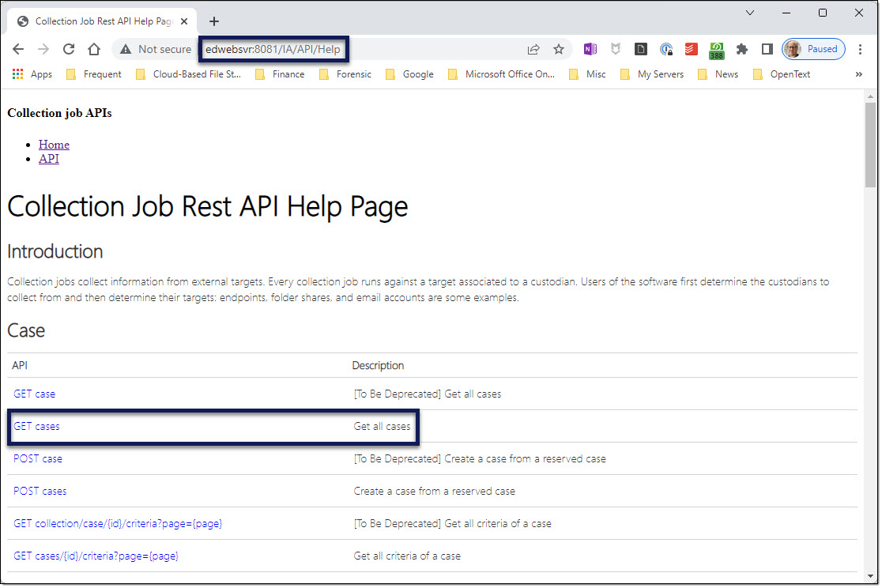Click the browser forward arrow
882x588 pixels.
point(43,50)
